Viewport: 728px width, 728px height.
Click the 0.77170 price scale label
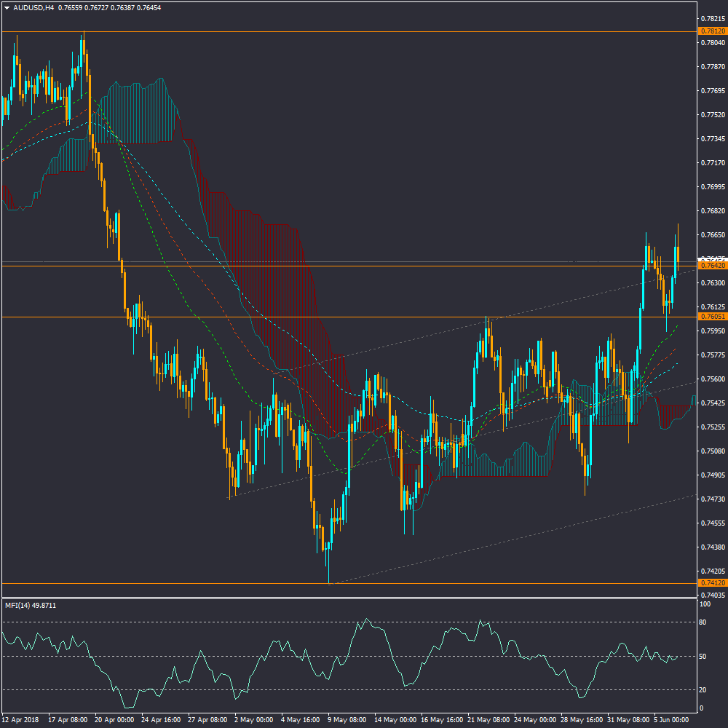(x=713, y=163)
